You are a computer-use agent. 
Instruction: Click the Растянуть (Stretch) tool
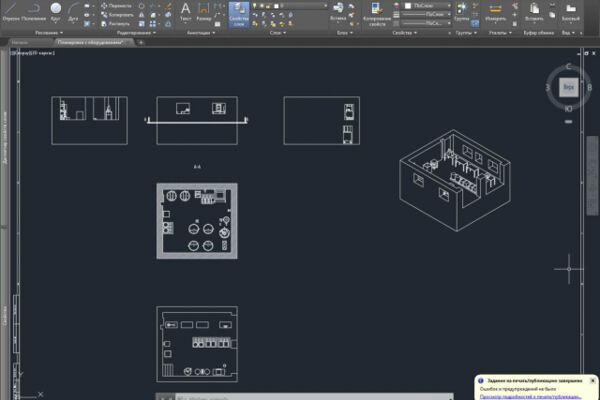116,24
